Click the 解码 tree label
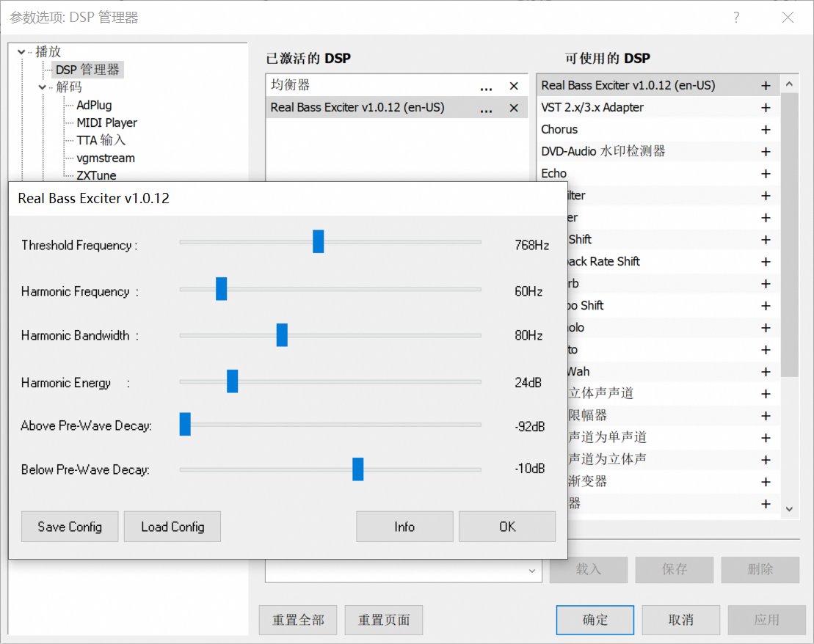This screenshot has width=814, height=644. tap(69, 87)
